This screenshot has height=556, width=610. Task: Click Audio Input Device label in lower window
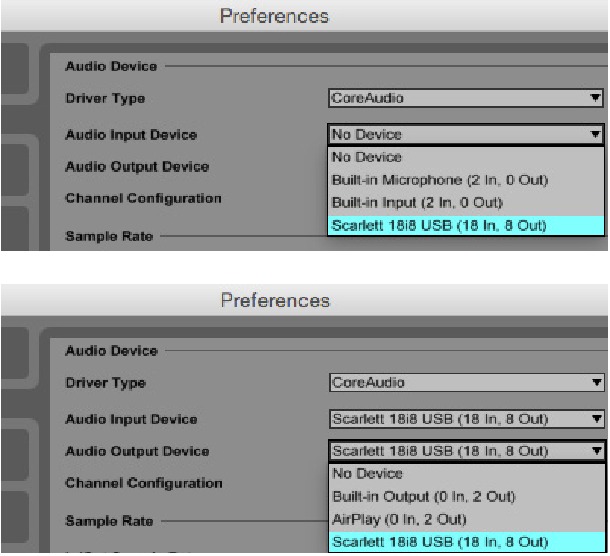click(131, 419)
